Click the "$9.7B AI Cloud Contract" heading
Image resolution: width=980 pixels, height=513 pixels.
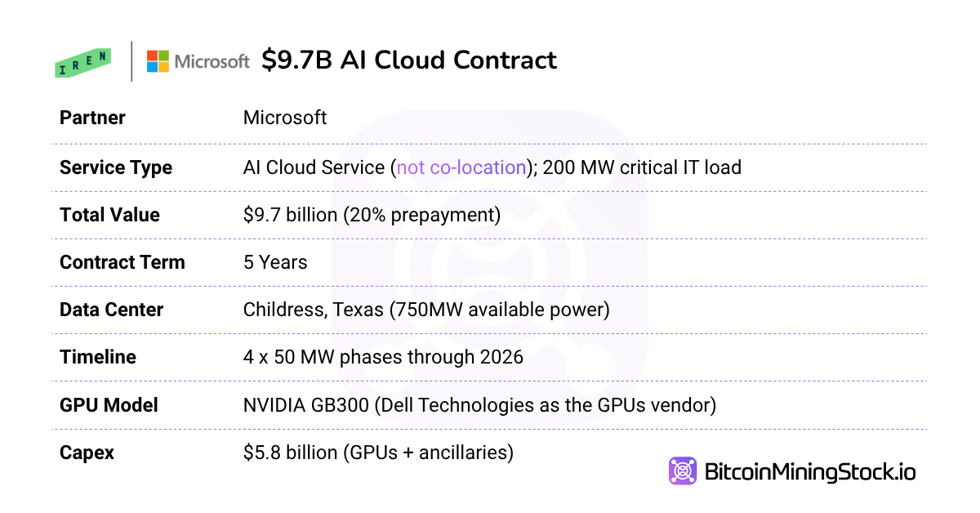coord(409,60)
